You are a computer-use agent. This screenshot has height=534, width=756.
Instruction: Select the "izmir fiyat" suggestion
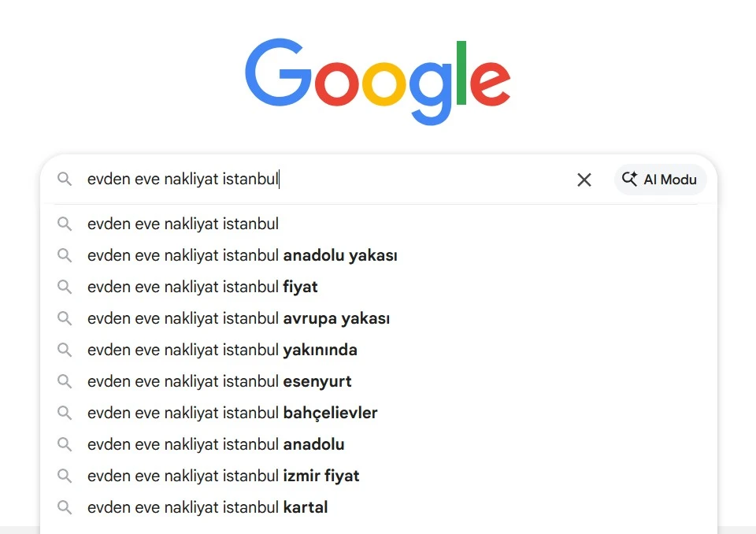click(x=223, y=476)
